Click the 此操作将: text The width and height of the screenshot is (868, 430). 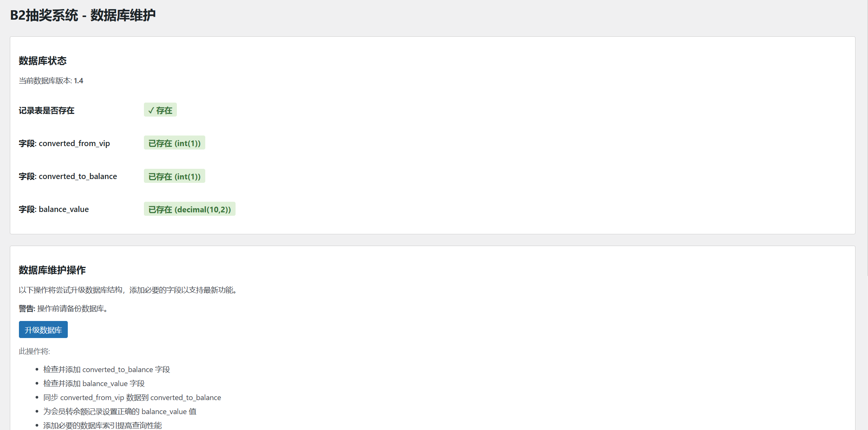tap(34, 351)
